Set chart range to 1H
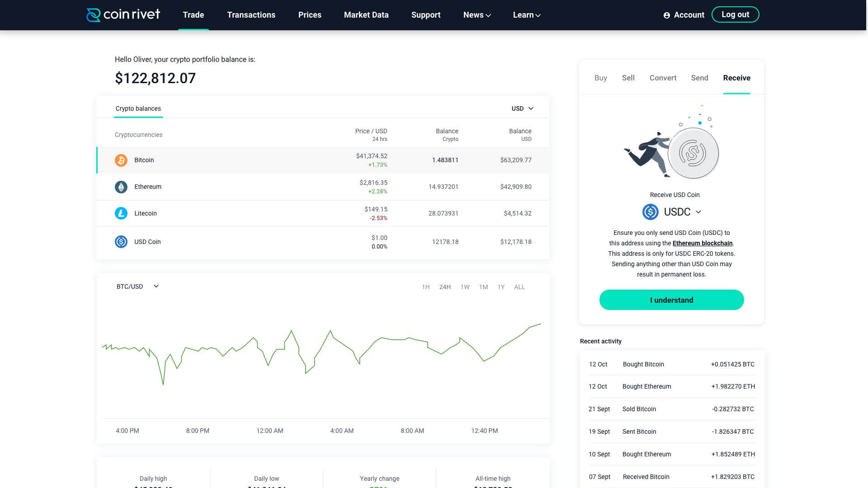This screenshot has height=488, width=868. 425,287
